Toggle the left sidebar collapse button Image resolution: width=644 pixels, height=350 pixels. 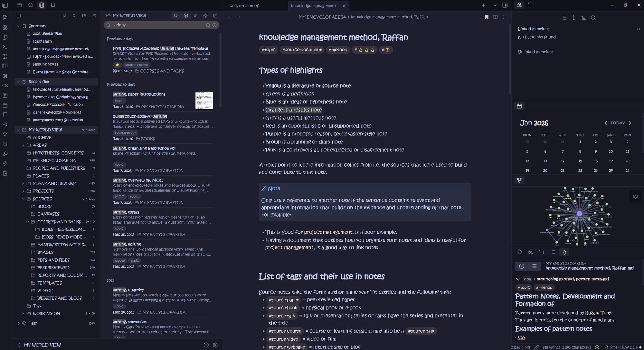coord(5,5)
